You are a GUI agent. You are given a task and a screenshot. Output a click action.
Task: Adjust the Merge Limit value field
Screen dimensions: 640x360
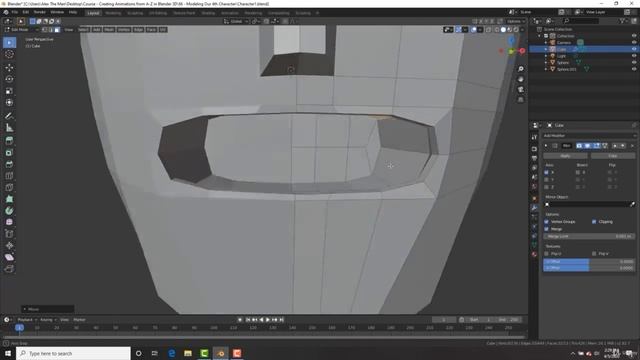(589, 236)
